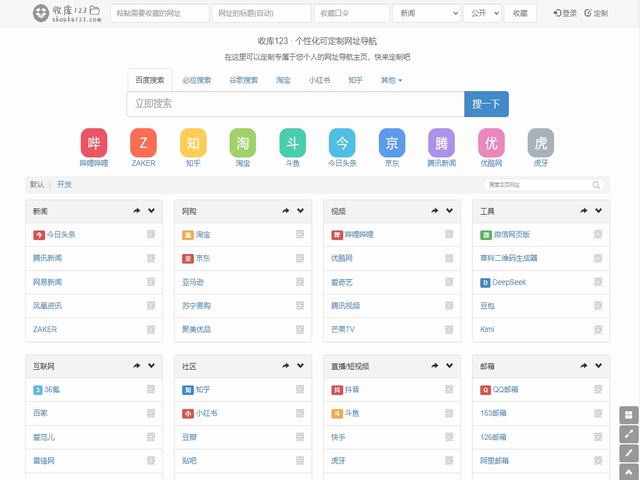This screenshot has width=640, height=480.
Task: Show QR code for 今日头条 link
Action: (x=151, y=234)
